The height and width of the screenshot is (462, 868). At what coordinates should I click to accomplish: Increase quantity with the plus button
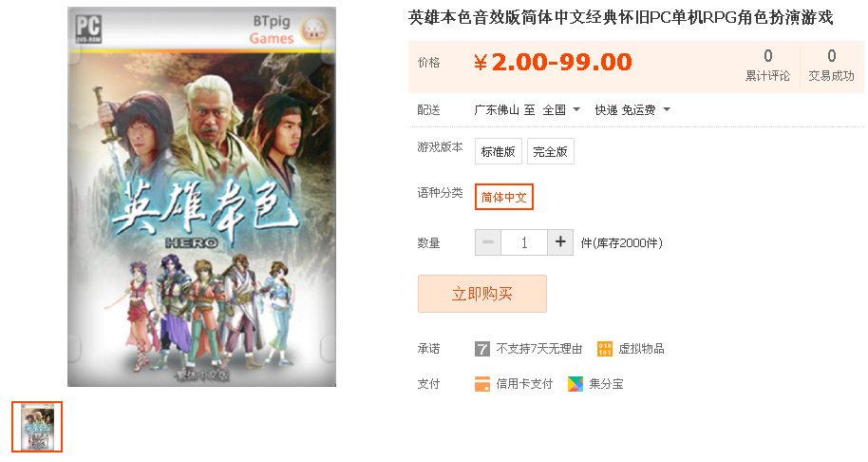pyautogui.click(x=560, y=242)
